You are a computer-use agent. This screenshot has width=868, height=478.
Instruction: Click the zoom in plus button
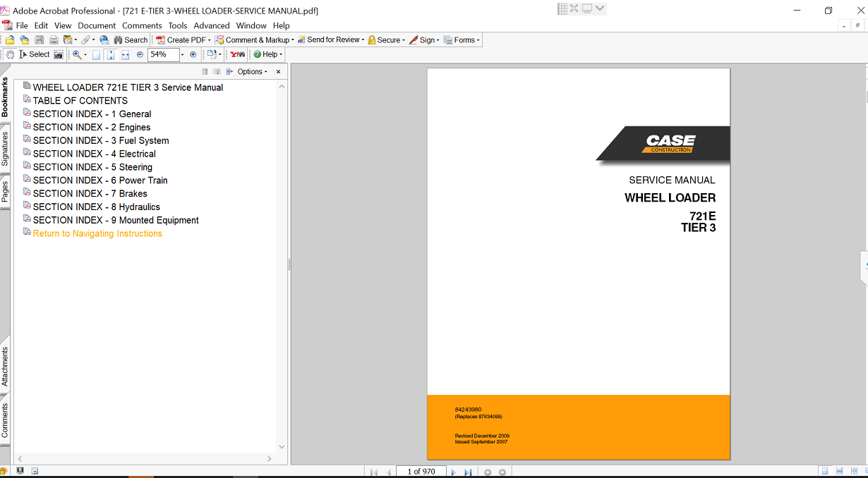(x=193, y=54)
